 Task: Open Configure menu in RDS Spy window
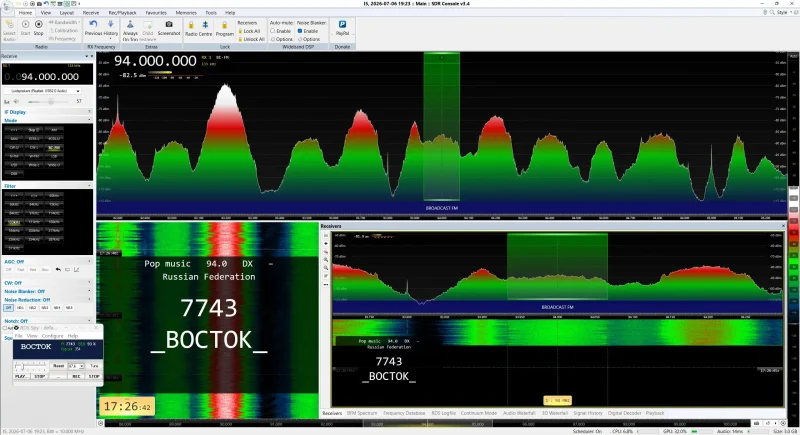(x=53, y=336)
